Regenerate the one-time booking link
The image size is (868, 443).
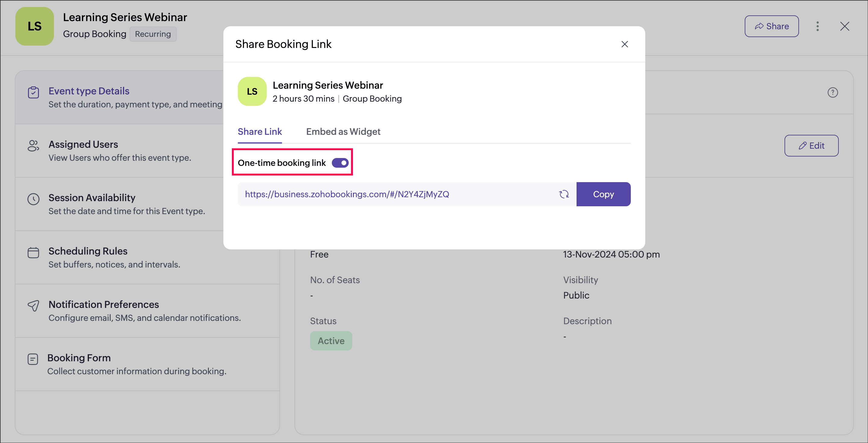coord(564,194)
